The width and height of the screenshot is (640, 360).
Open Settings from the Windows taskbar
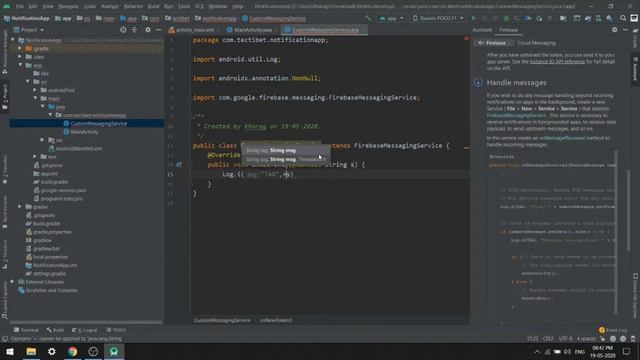point(52,351)
